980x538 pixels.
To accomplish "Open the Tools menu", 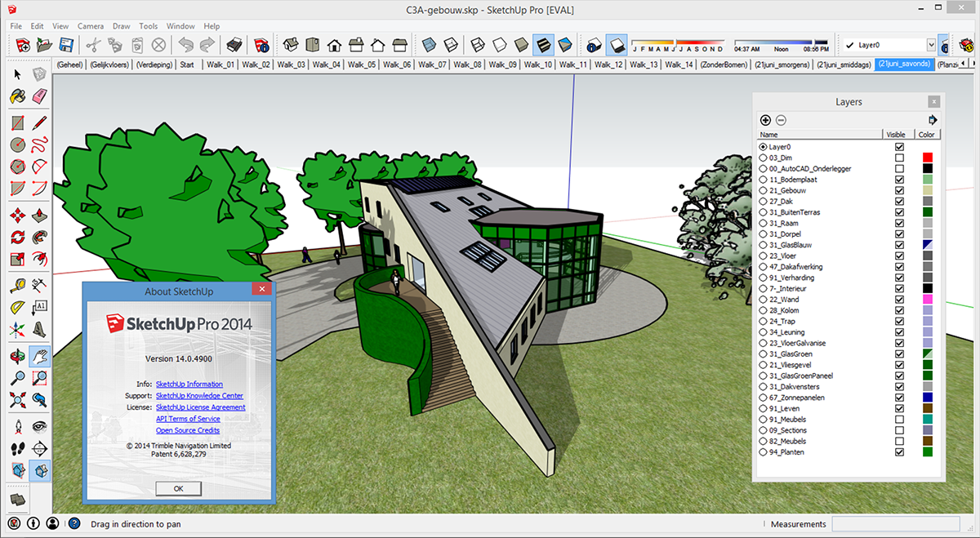I will coord(149,26).
